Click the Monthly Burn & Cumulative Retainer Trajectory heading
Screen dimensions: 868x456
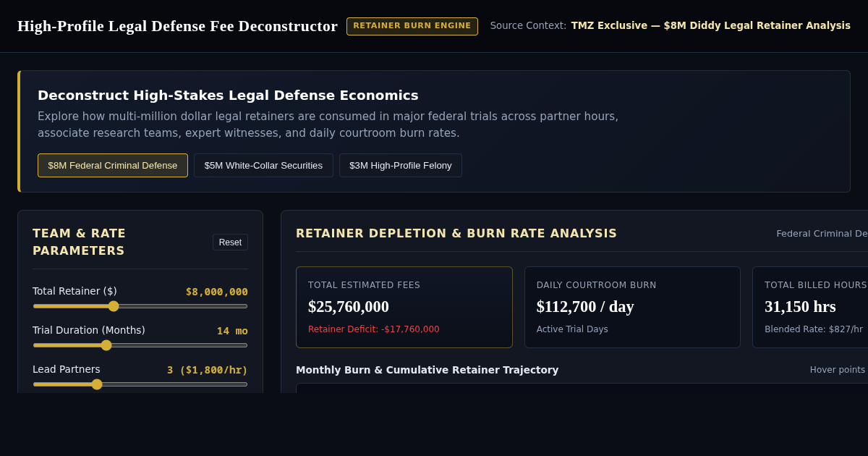coord(427,370)
